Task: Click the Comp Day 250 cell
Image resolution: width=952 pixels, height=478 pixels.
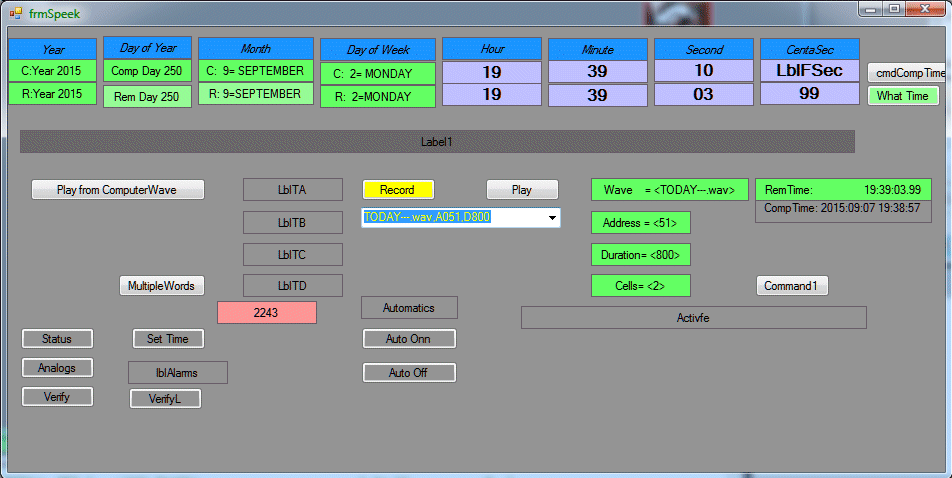Action: click(148, 70)
